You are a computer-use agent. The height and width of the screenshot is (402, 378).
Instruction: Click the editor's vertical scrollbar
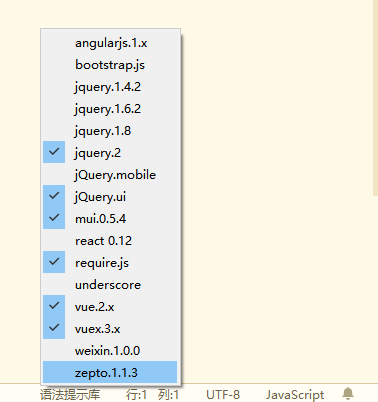point(375,98)
